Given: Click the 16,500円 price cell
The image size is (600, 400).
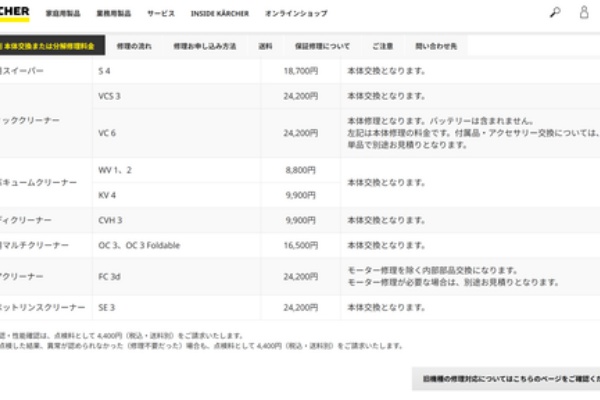Looking at the screenshot, I should (x=301, y=245).
